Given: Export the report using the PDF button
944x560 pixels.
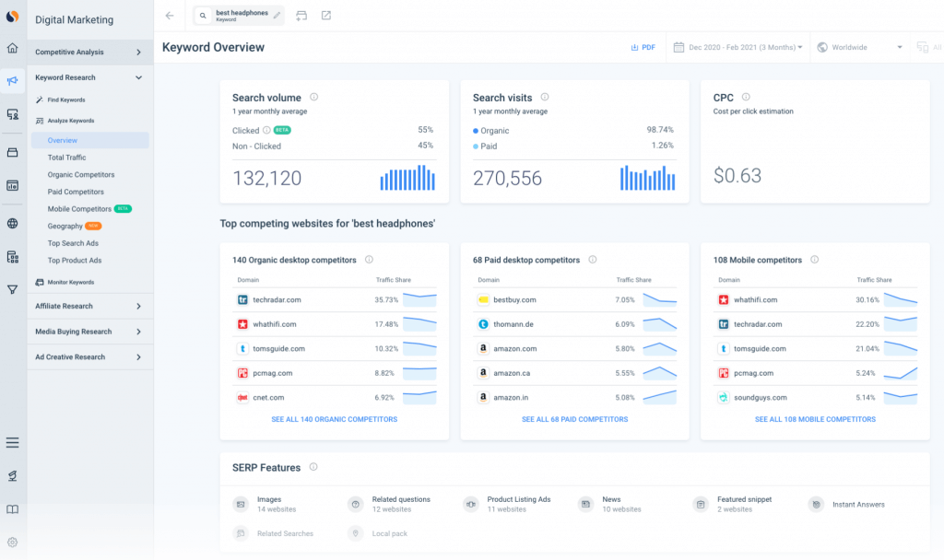Looking at the screenshot, I should [643, 47].
